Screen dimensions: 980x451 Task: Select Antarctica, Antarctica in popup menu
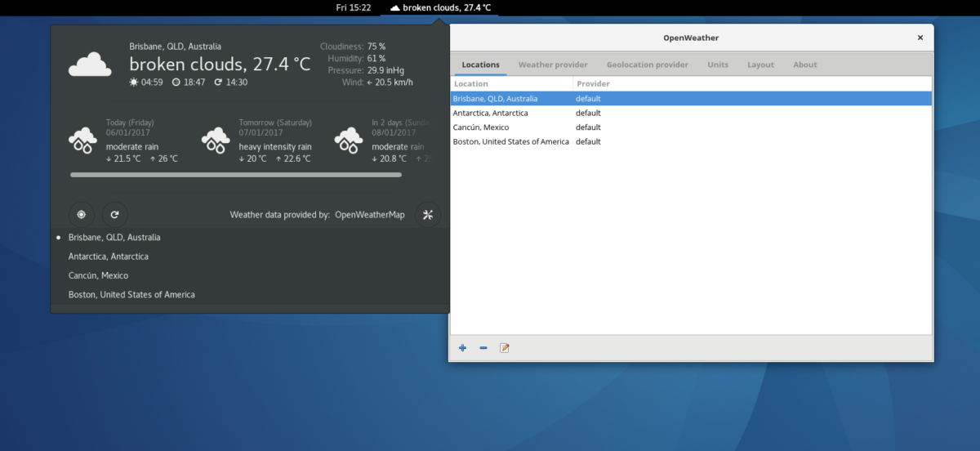(250, 257)
